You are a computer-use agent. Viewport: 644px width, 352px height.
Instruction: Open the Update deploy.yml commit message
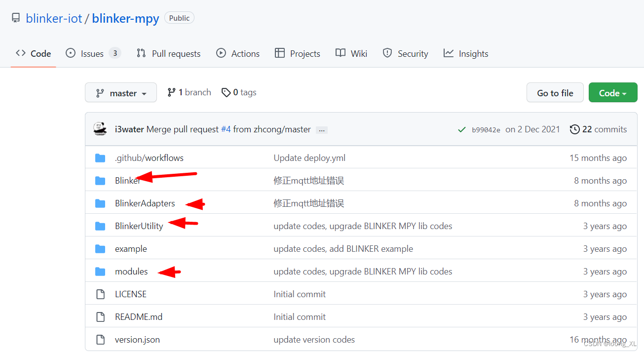[x=309, y=158]
